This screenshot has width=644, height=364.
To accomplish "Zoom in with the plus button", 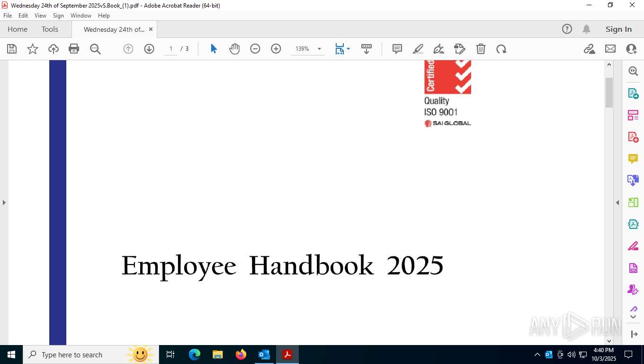I will pyautogui.click(x=276, y=49).
